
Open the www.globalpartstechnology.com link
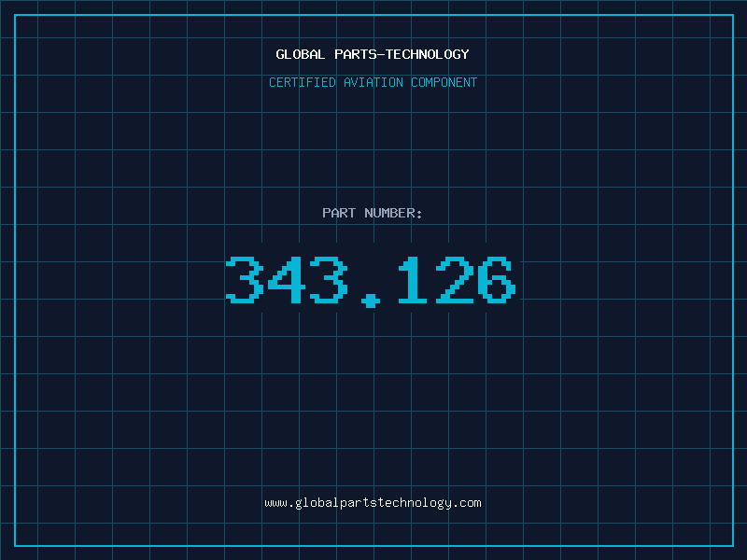(x=373, y=503)
